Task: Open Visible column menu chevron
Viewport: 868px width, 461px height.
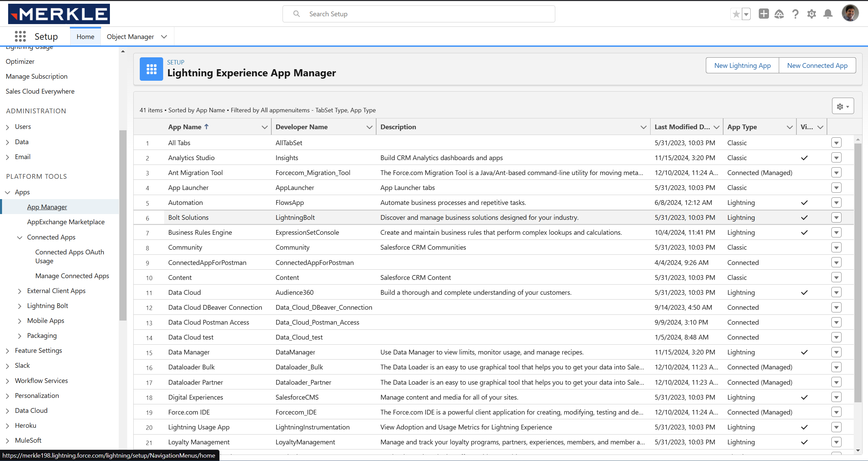Action: [x=820, y=127]
